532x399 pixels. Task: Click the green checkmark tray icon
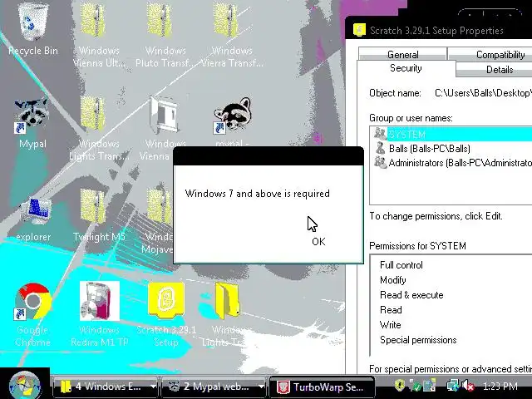tap(415, 386)
